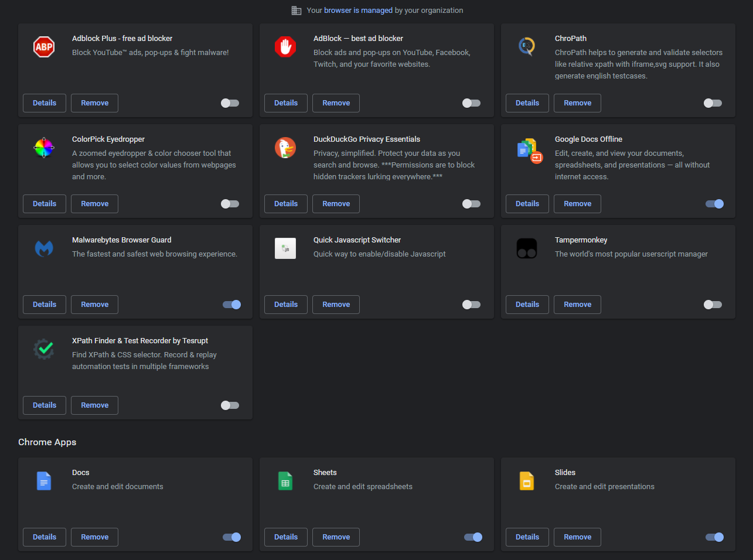This screenshot has width=753, height=560.
Task: Open Details for Slides app
Action: tap(527, 537)
